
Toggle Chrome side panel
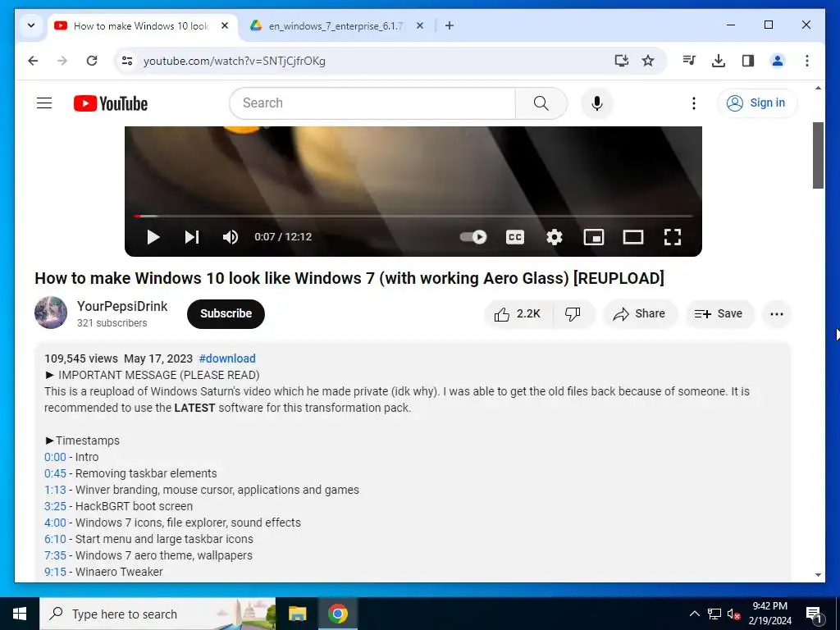pyautogui.click(x=748, y=61)
